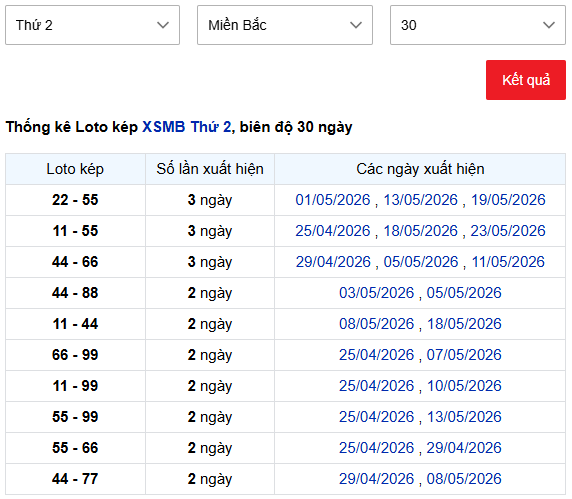Screen dimensions: 572x499
Task: Open date 19/05/2026 link
Action: pos(508,200)
